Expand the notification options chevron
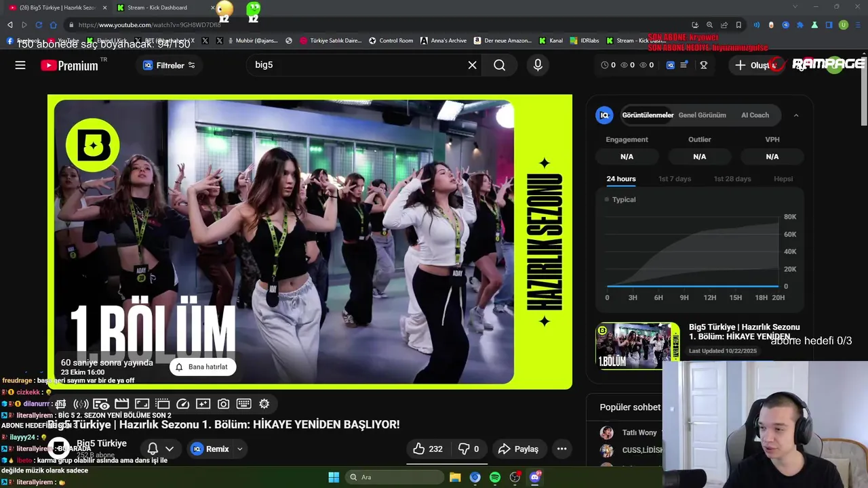This screenshot has width=868, height=488. point(170,449)
